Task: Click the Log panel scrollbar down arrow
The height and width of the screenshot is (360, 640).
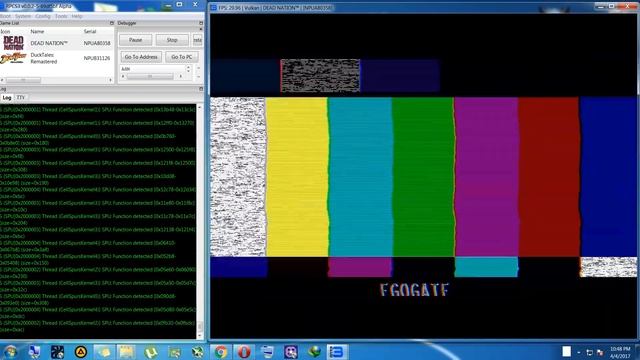Action: pyautogui.click(x=200, y=336)
